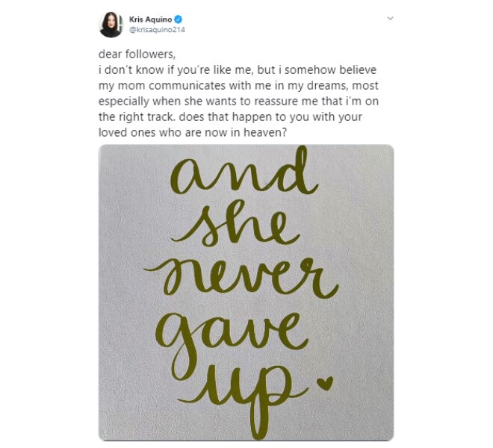The width and height of the screenshot is (493, 448).
Task: Click the blue verified badge
Action: point(178,19)
